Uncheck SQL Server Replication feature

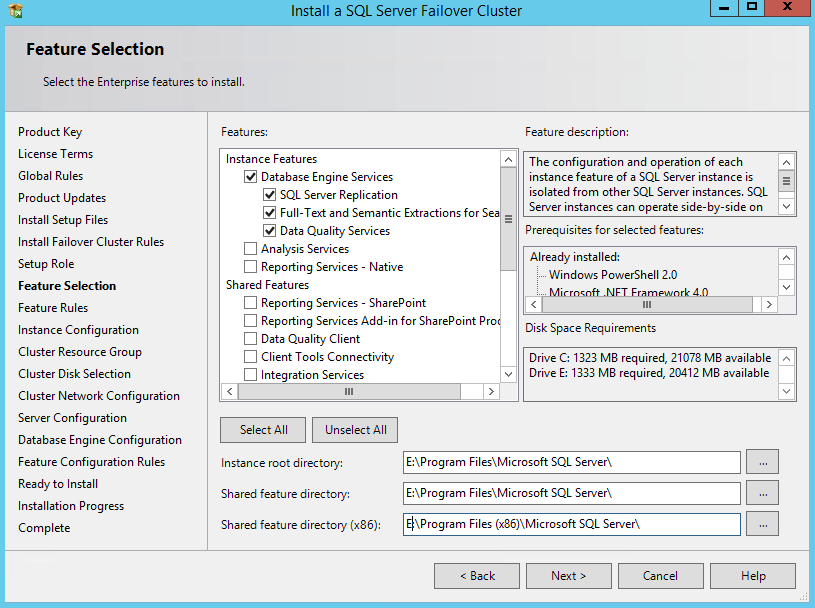[x=270, y=195]
